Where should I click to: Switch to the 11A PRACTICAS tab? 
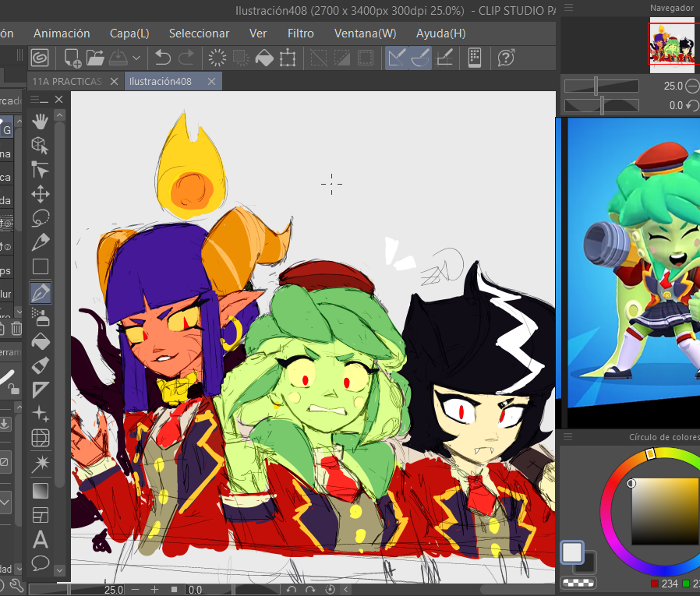(x=67, y=82)
